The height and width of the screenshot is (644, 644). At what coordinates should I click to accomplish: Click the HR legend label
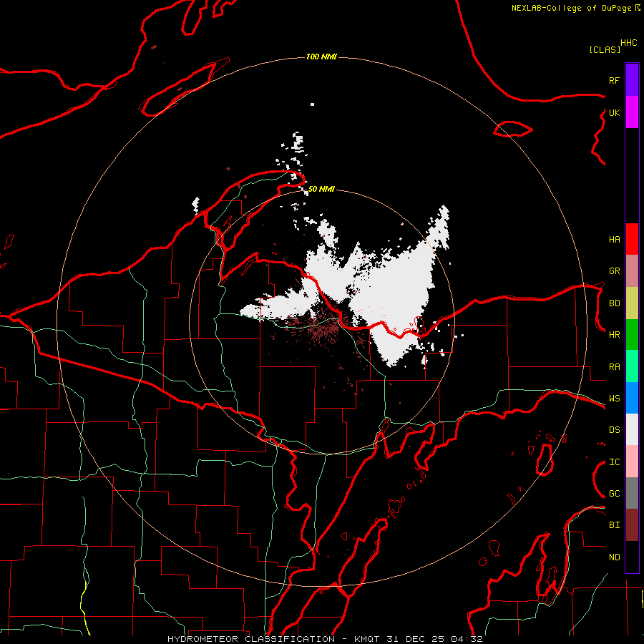(x=614, y=335)
